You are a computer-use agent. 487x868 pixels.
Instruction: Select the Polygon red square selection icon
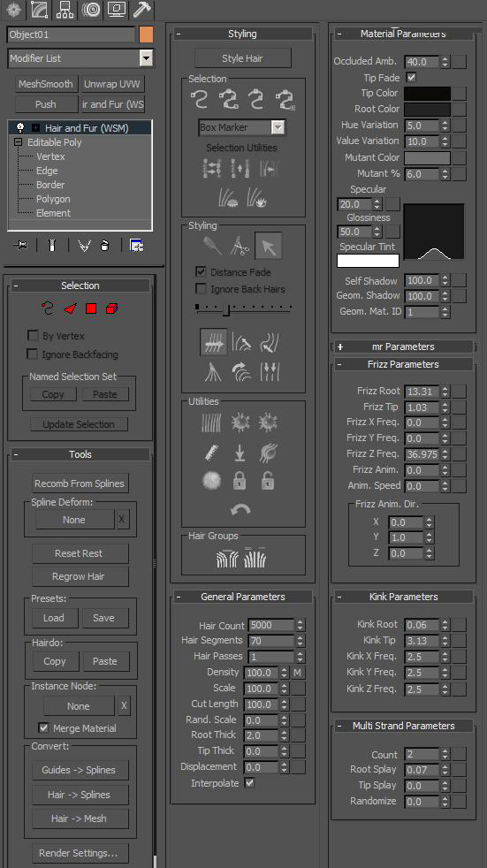91,308
